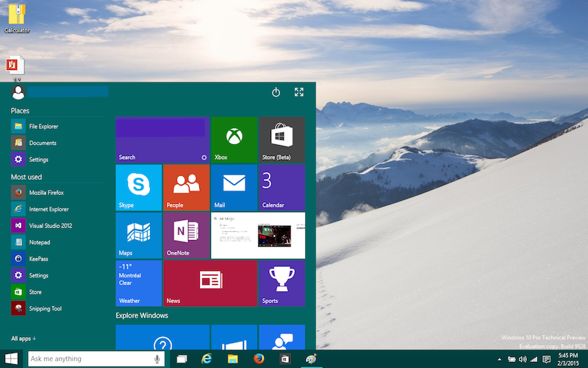Open the OneNote tile

point(186,235)
